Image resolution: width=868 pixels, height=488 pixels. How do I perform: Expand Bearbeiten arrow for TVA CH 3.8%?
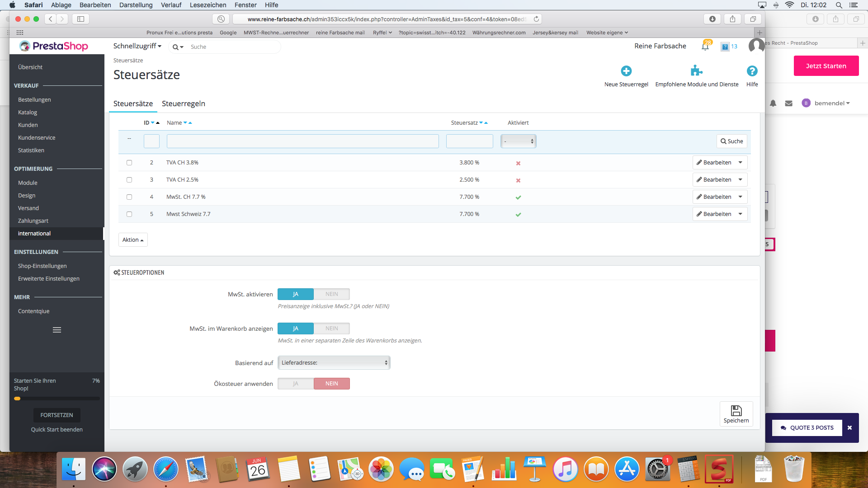click(741, 163)
